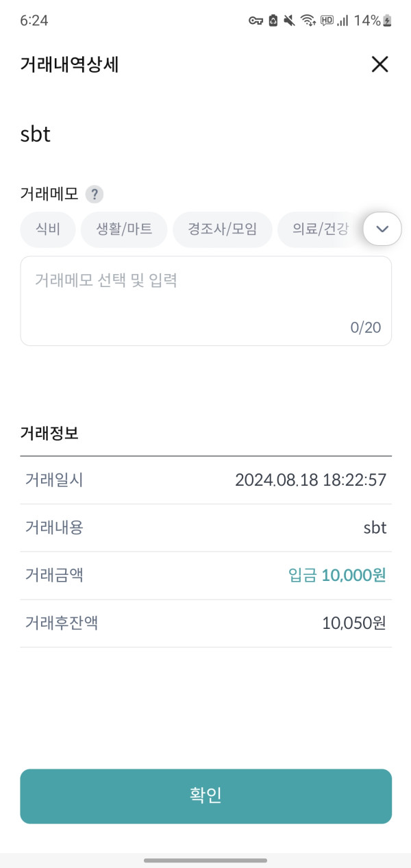This screenshot has height=868, width=411.
Task: Tap the 거래일시 date row
Action: point(206,480)
